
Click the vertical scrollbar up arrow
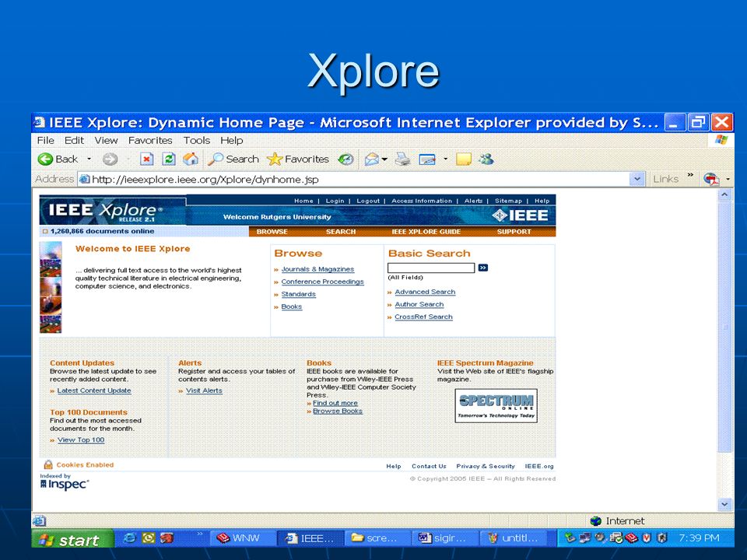point(725,194)
